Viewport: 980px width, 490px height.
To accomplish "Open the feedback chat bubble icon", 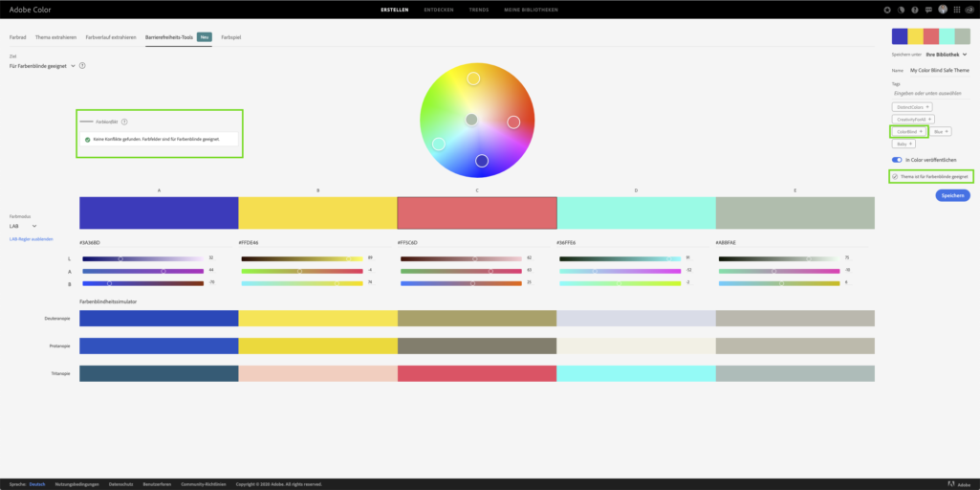I will [928, 10].
